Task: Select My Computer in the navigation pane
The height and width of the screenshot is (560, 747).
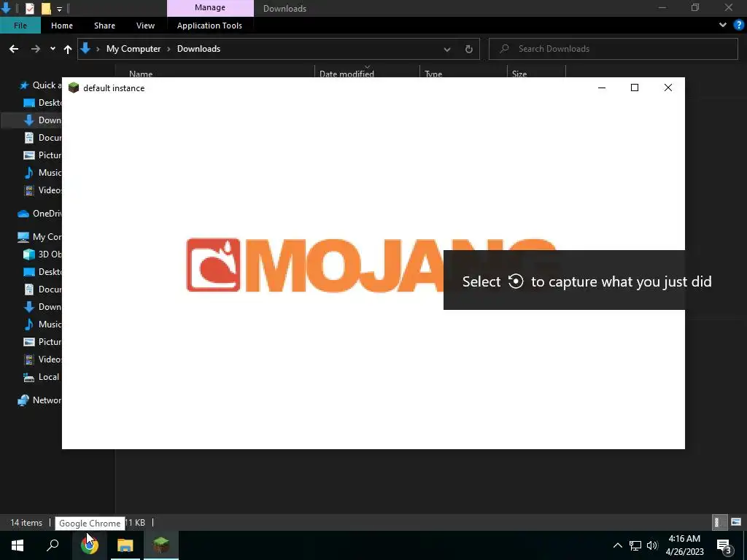Action: coord(40,237)
